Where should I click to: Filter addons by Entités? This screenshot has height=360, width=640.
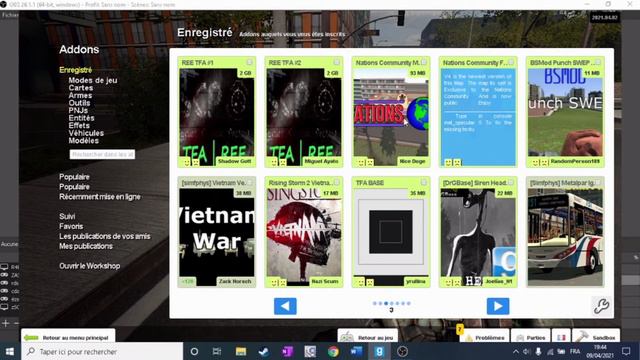pos(81,118)
